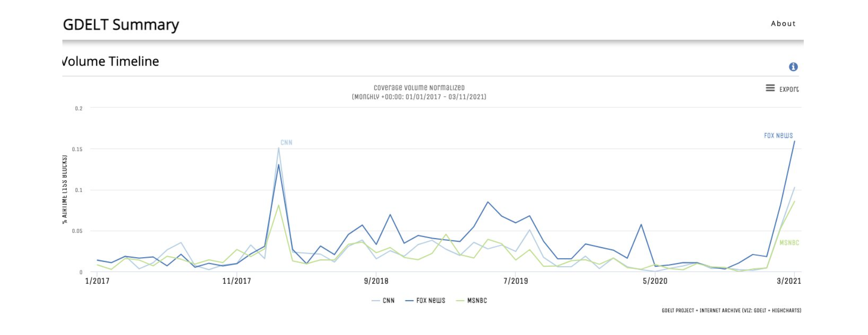Click the Volume Timeline section heading
Screen dimensions: 868x335
111,62
